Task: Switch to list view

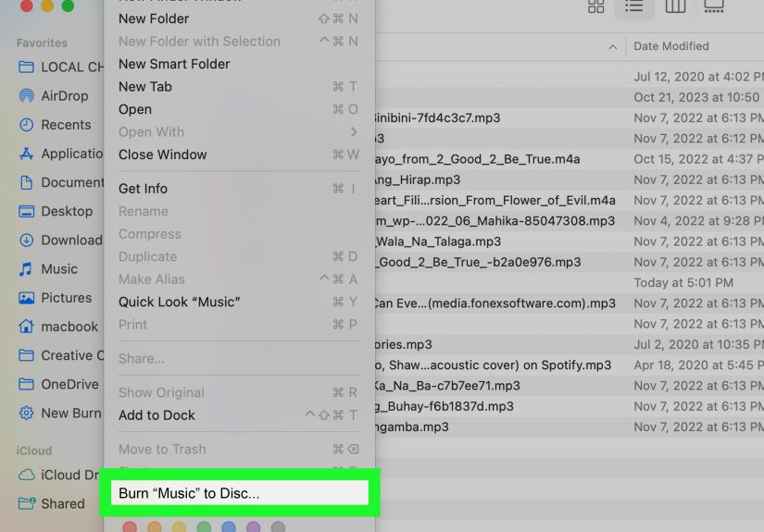Action: click(x=634, y=6)
